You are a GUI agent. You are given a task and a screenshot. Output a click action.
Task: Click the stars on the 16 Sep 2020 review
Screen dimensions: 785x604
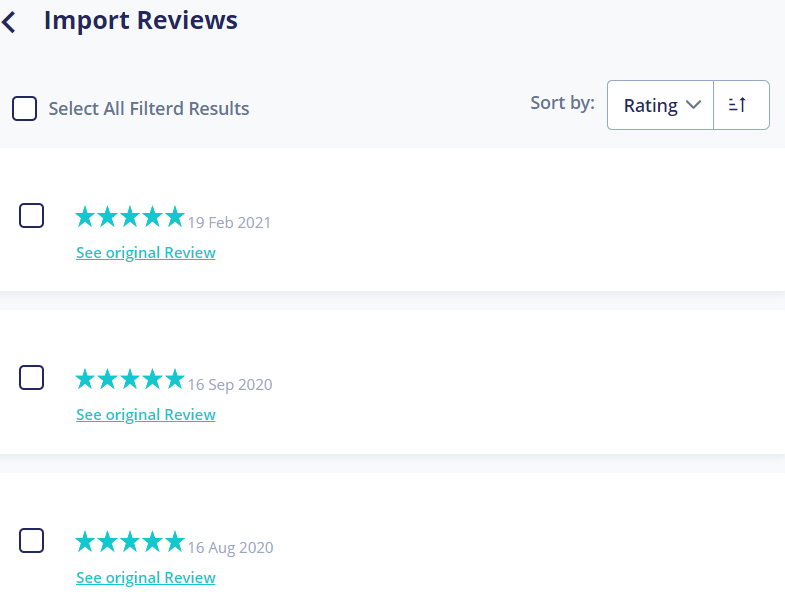coord(130,379)
